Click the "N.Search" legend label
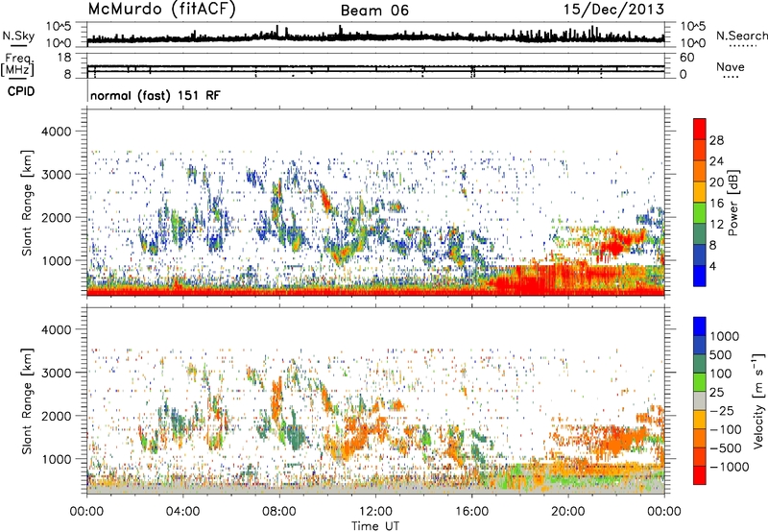The image size is (768, 532). click(x=741, y=36)
